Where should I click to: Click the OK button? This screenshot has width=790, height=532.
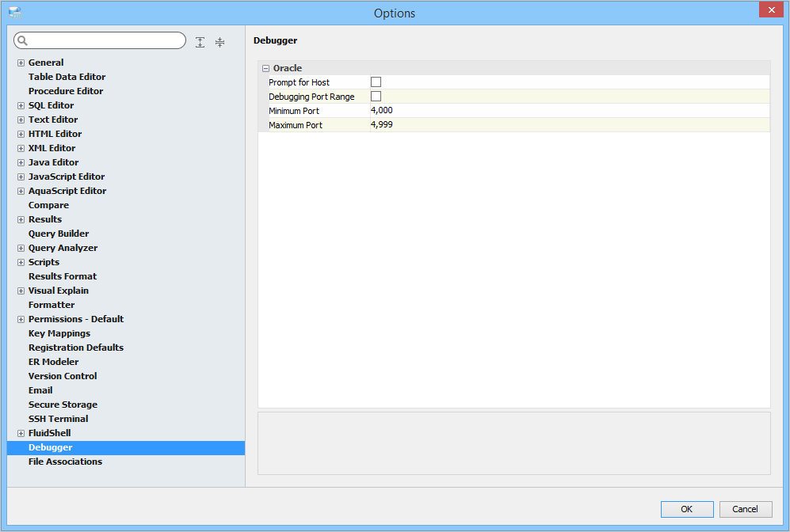pyautogui.click(x=687, y=509)
